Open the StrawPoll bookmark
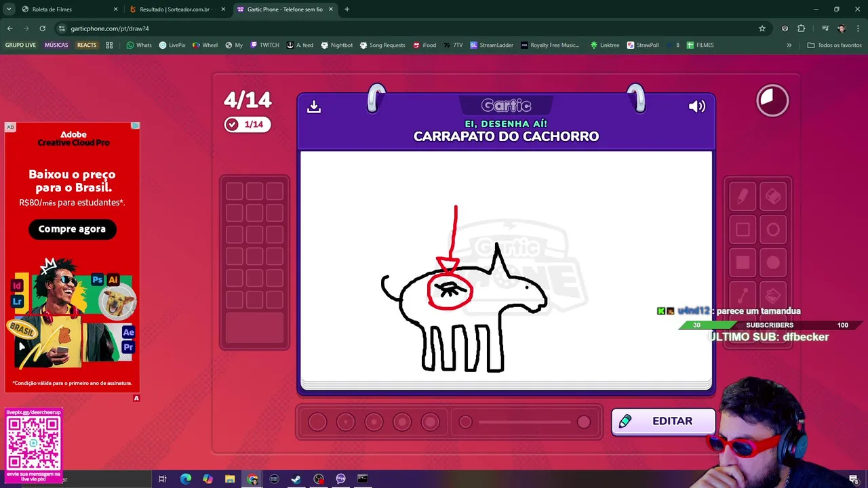The image size is (868, 488). click(643, 45)
